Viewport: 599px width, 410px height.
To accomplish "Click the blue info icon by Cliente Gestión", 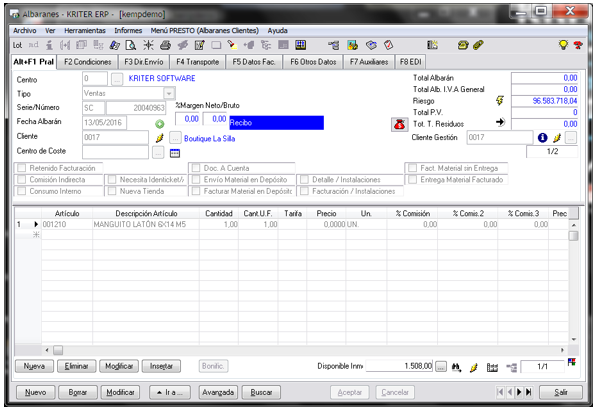I will coord(542,138).
